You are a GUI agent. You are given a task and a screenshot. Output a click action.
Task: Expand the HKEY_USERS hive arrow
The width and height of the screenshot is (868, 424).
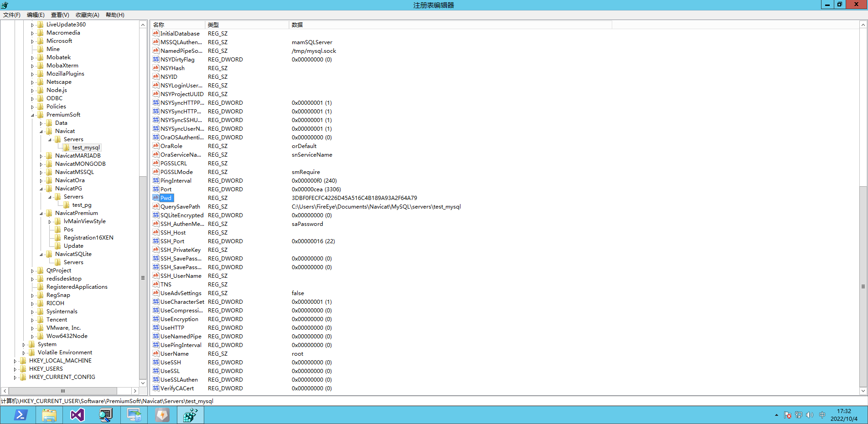point(15,369)
